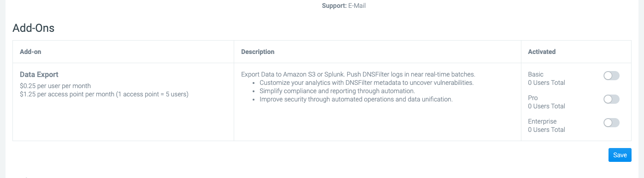Select the Add-on column header
The image size is (644, 178).
pos(30,52)
